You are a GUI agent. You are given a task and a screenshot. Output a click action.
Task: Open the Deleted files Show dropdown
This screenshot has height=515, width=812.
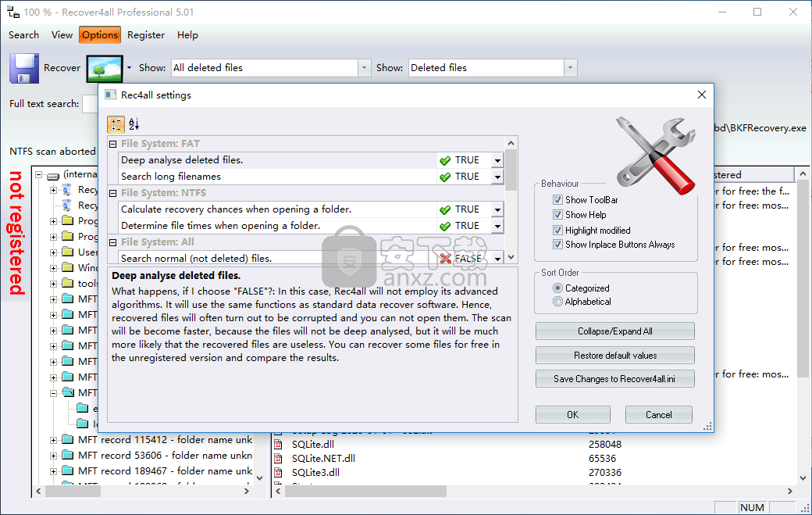click(571, 68)
